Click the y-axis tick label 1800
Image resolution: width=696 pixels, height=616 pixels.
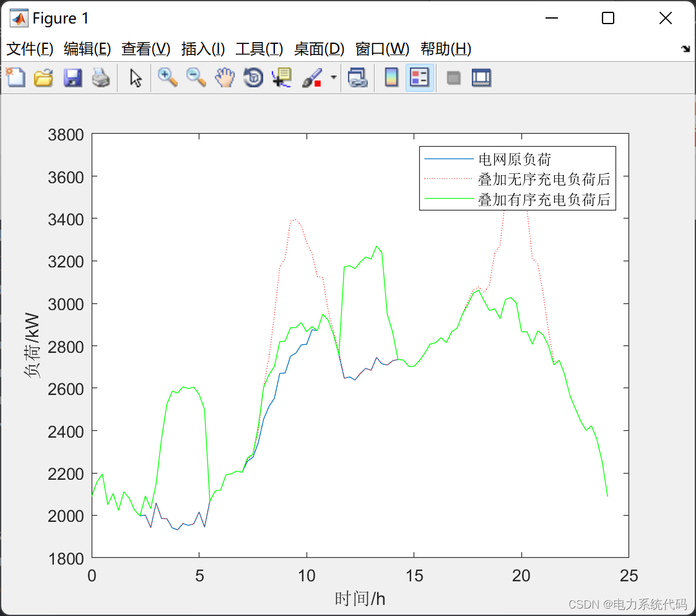pyautogui.click(x=66, y=558)
